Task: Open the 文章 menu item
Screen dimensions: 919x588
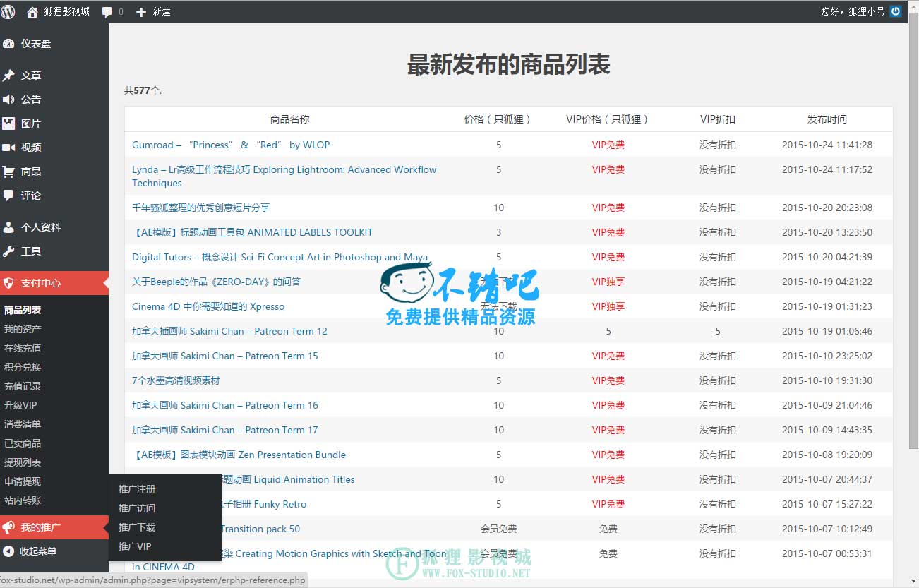Action: point(31,76)
